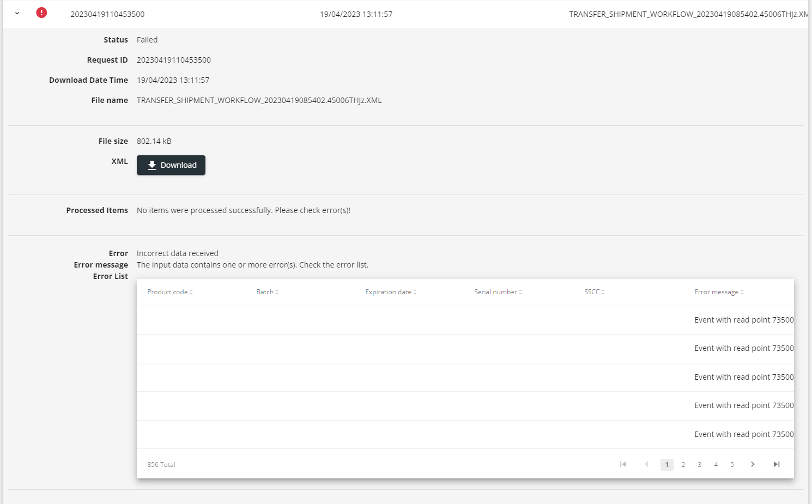Click the download arrow icon

152,165
